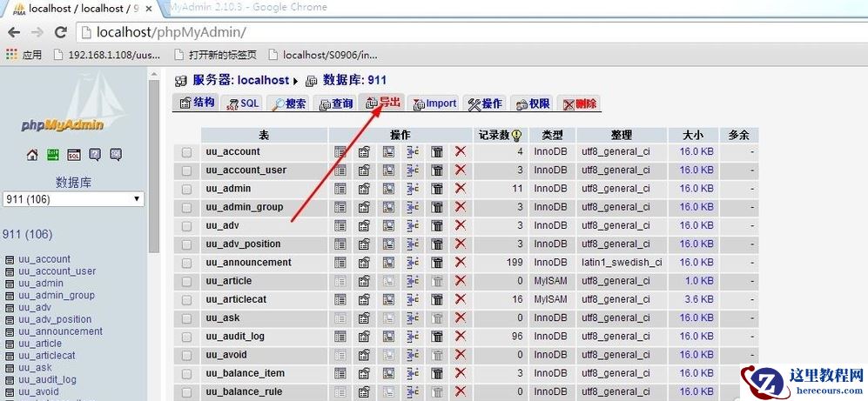This screenshot has width=868, height=401.
Task: Click the 199 record count for uu_announcement
Action: pos(515,263)
